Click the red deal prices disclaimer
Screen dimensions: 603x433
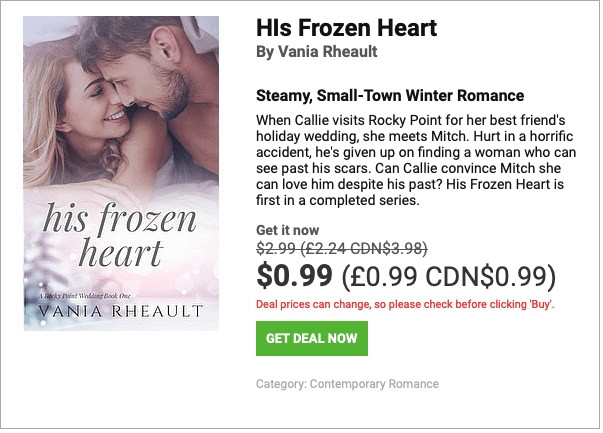pyautogui.click(x=405, y=303)
